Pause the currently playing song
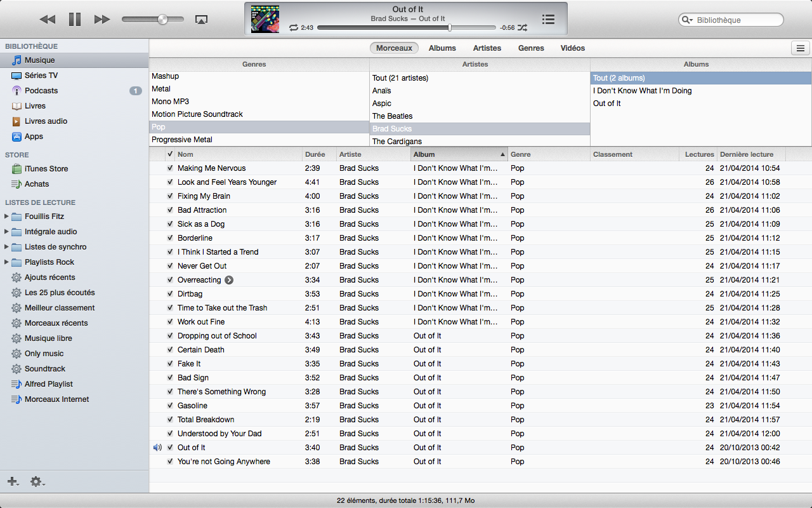 (x=75, y=20)
